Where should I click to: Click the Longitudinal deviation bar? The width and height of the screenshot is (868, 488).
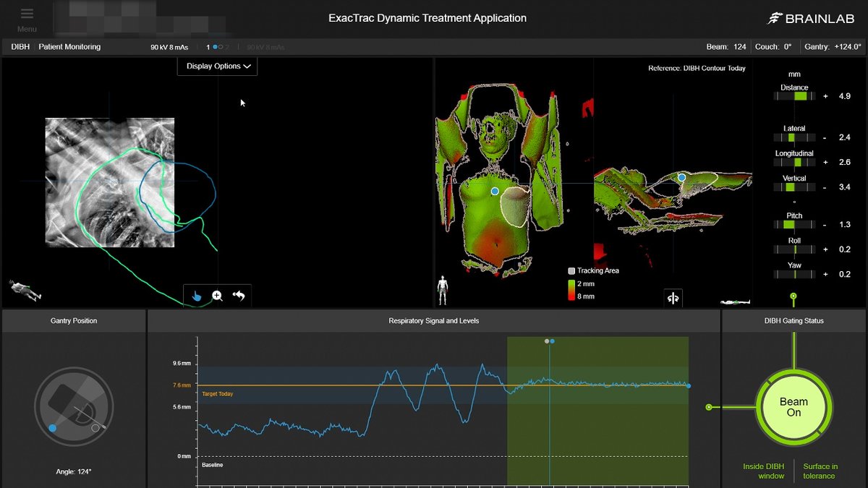click(x=794, y=162)
